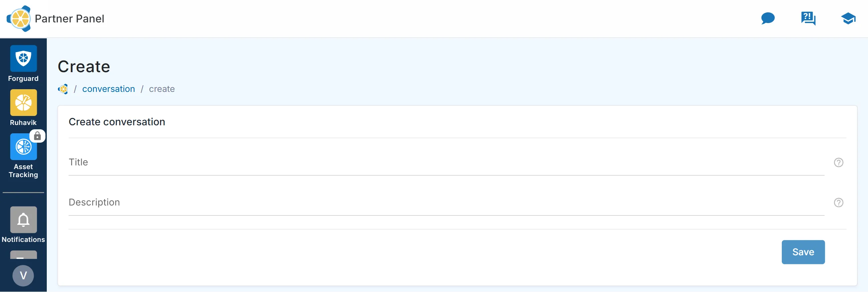Click the Partner Panel title text
The width and height of the screenshot is (868, 292).
[x=69, y=18]
